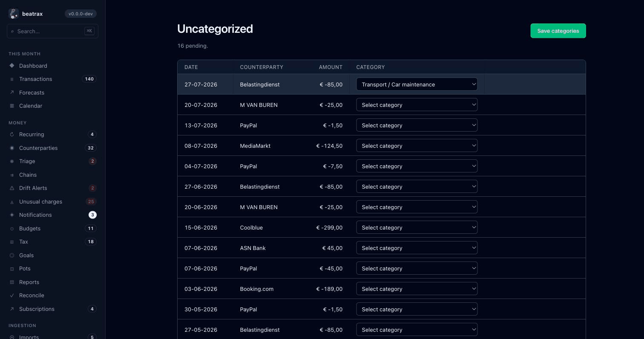Click the Tax grid icon

pos(12,242)
